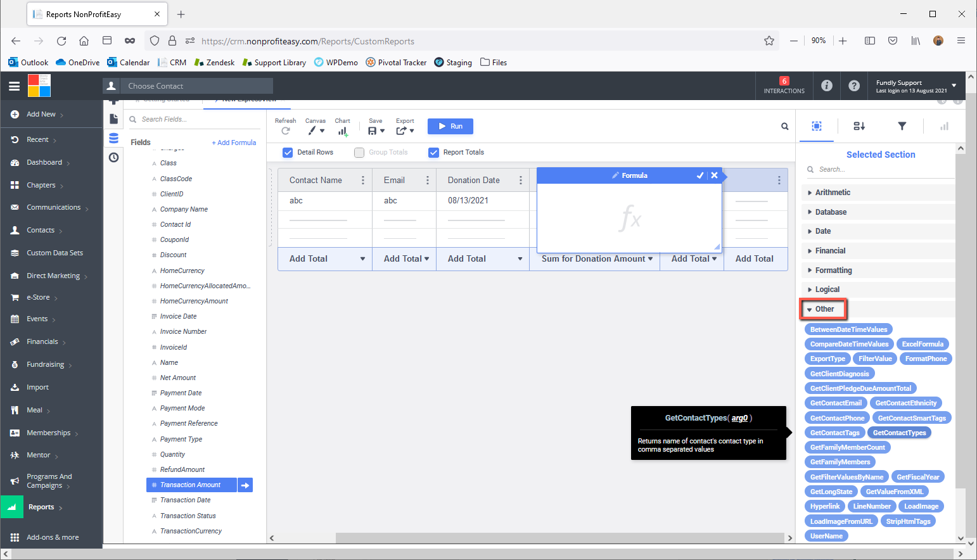Viewport: 977px width, 560px height.
Task: Insert the GetContactTypes function
Action: pos(899,433)
